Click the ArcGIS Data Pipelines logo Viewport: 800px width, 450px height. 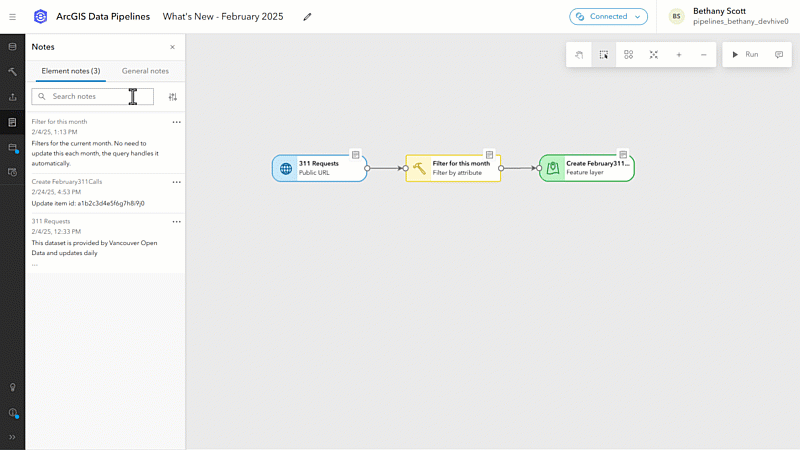(40, 16)
